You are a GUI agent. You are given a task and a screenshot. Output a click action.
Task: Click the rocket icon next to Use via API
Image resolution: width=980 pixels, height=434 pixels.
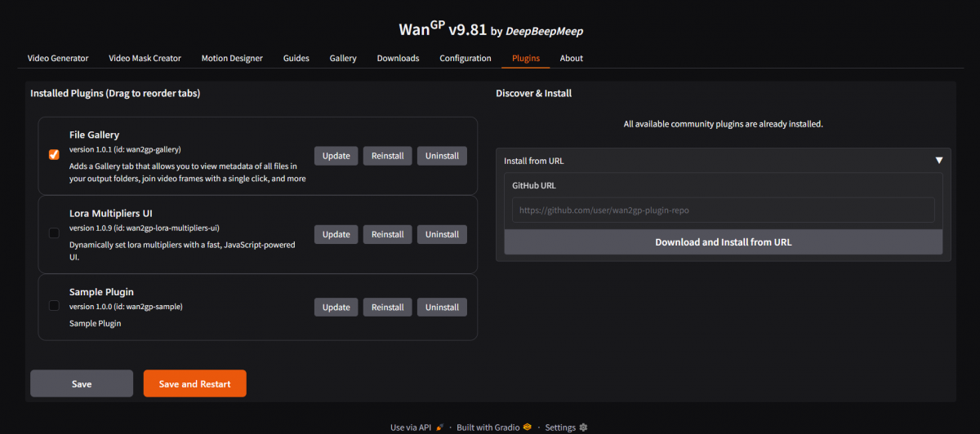coord(440,427)
